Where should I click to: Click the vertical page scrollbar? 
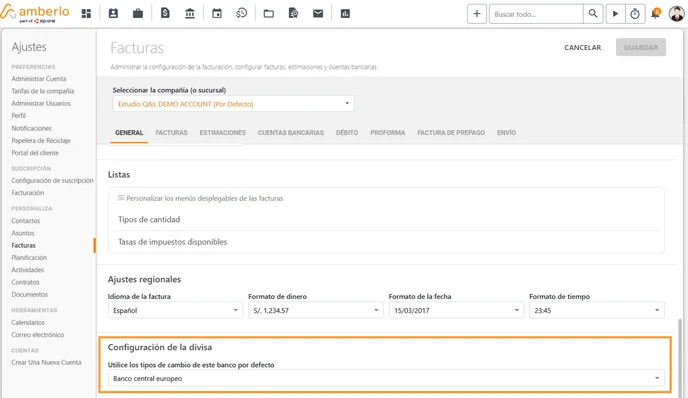681,358
